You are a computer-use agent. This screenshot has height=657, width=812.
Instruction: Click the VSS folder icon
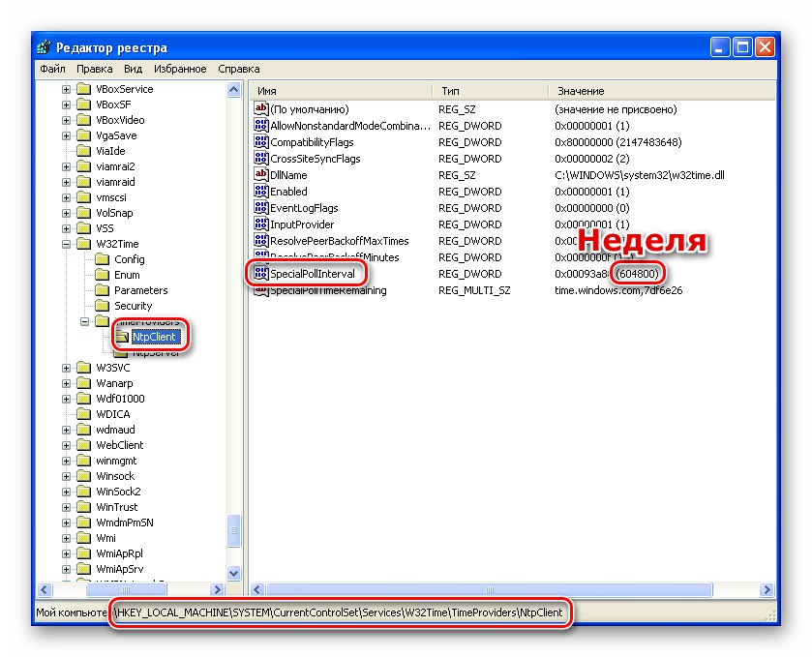83,228
